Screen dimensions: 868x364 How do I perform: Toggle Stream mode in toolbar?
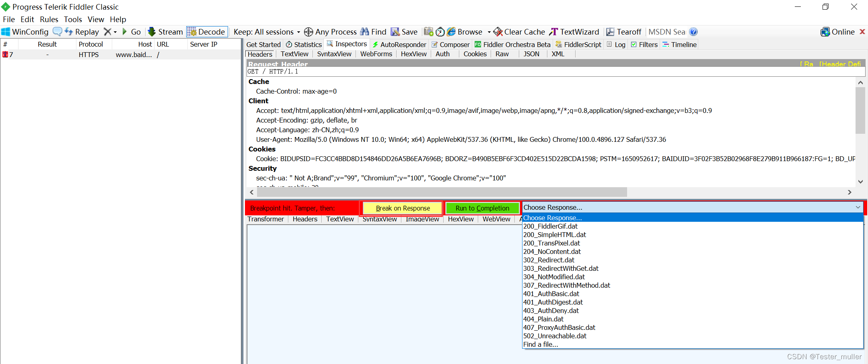click(165, 32)
